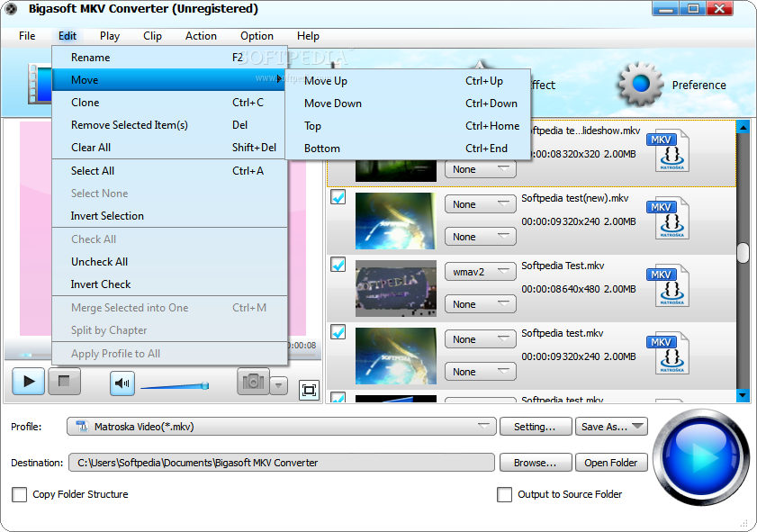Choose Top in Move submenu
The image size is (757, 532).
[408, 126]
